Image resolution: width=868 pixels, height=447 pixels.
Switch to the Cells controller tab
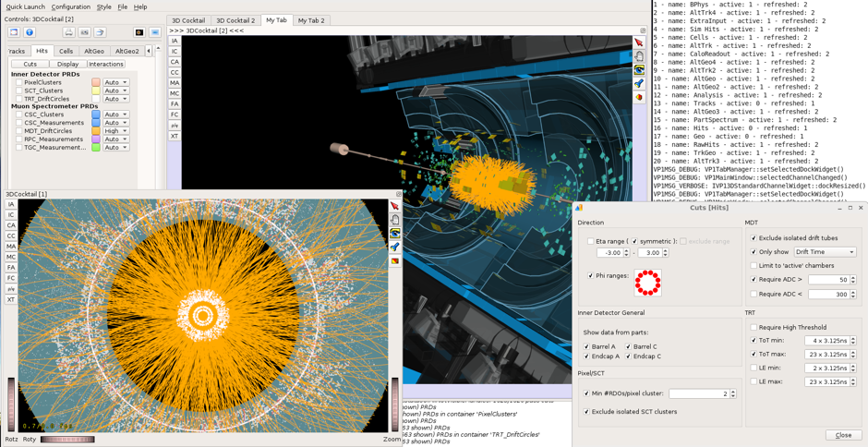coord(66,51)
